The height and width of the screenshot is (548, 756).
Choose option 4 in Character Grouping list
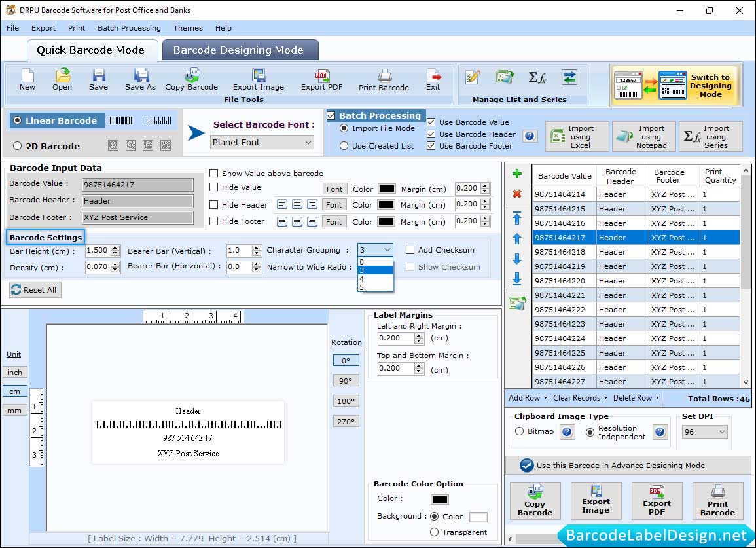click(375, 279)
